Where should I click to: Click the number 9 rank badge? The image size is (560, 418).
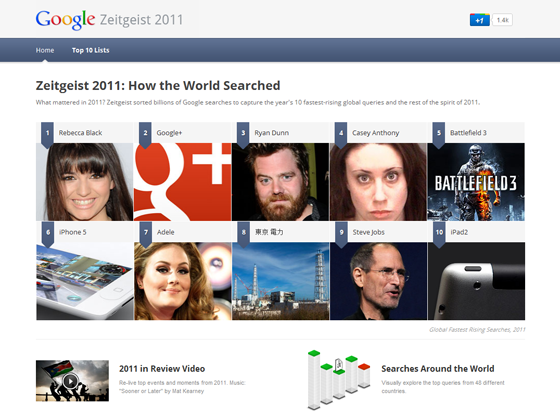pyautogui.click(x=341, y=234)
